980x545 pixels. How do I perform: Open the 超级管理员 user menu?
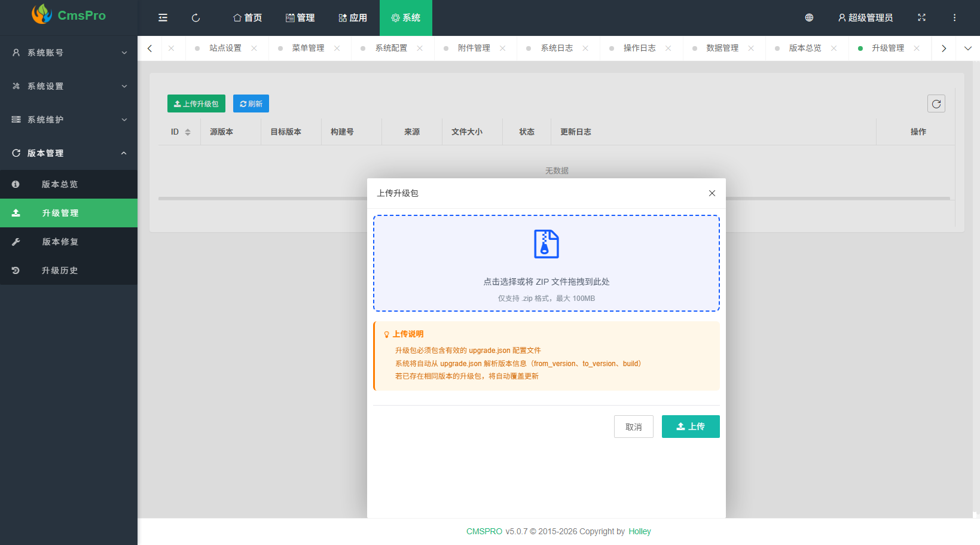(x=865, y=18)
